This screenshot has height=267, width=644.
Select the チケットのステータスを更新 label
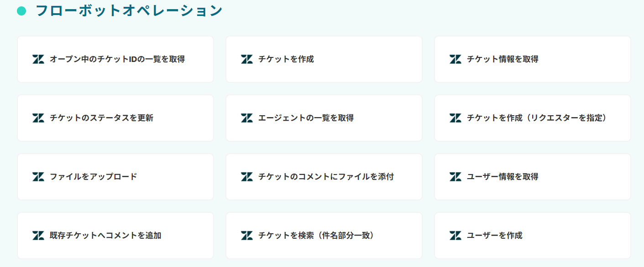pos(101,118)
